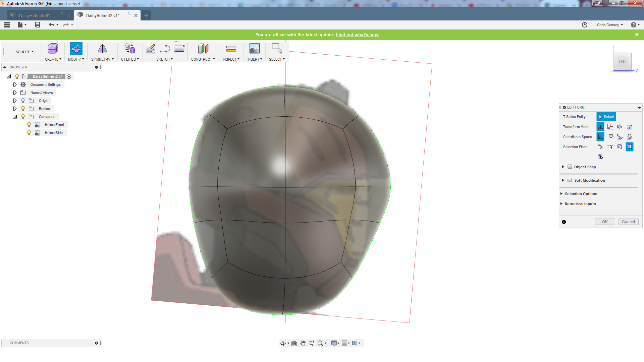
Task: Enable the Object Snap checkbox
Action: pos(570,167)
